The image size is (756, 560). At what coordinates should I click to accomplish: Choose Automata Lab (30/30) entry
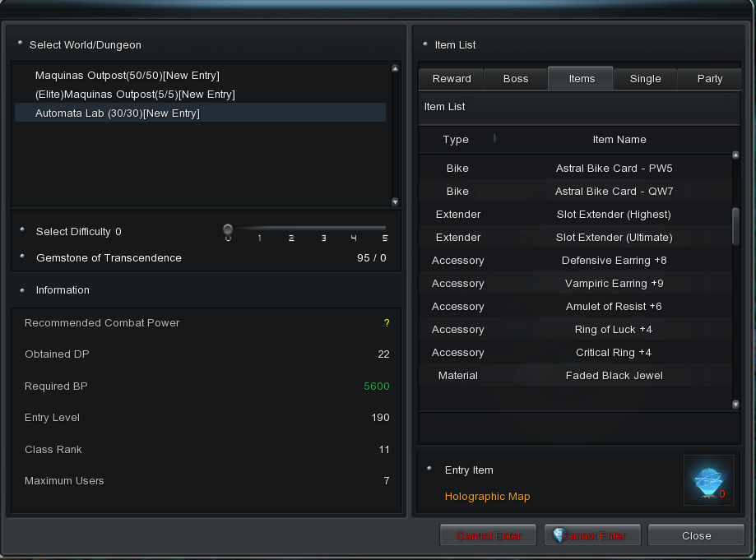point(118,113)
